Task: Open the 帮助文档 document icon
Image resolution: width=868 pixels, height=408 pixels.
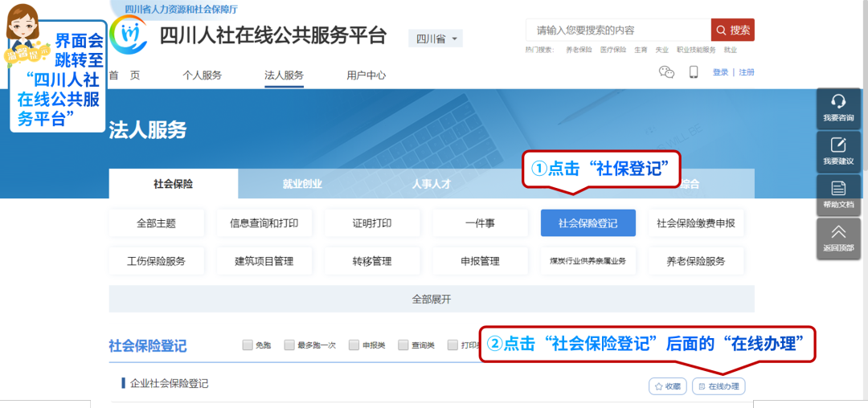Action: 838,187
